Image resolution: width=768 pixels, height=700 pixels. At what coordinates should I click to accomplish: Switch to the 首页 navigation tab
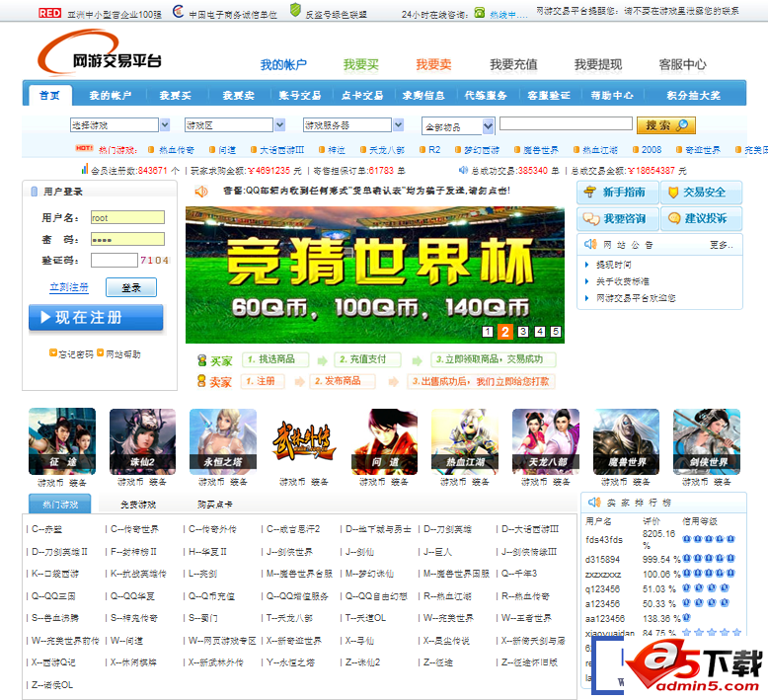[50, 95]
